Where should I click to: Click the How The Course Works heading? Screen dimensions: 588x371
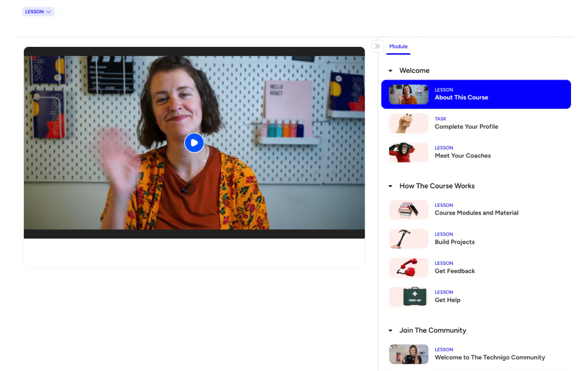pos(437,186)
